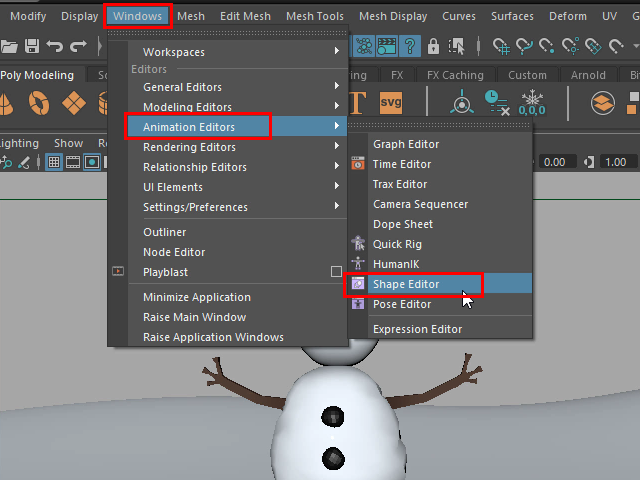Click the Quick Rig menu icon
Screen dimensions: 640x480
coord(358,244)
